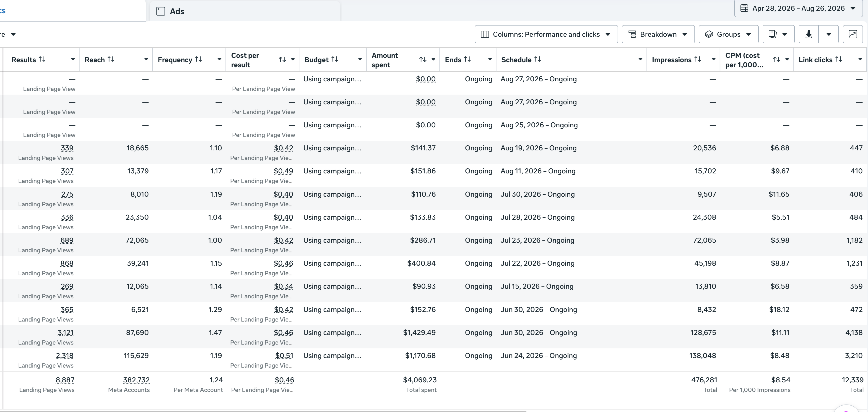Screen dimensions: 868x412
Task: Open Columns: Performance and clicks dropdown
Action: (546, 34)
